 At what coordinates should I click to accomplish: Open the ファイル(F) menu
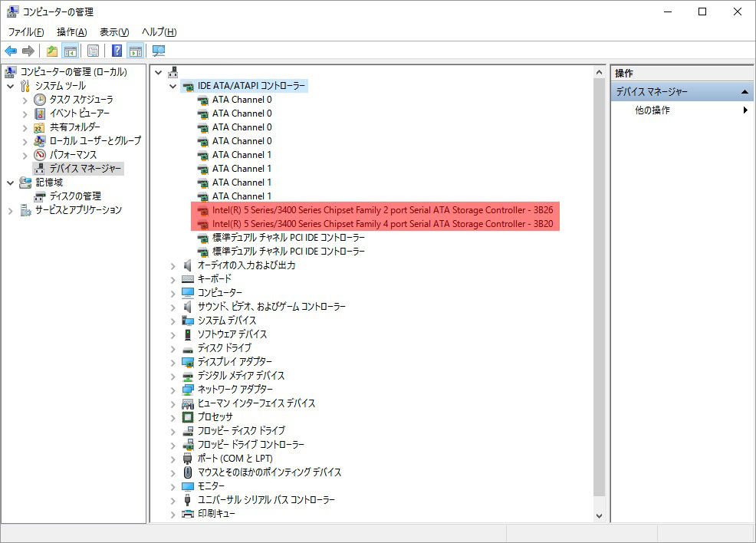coord(26,31)
